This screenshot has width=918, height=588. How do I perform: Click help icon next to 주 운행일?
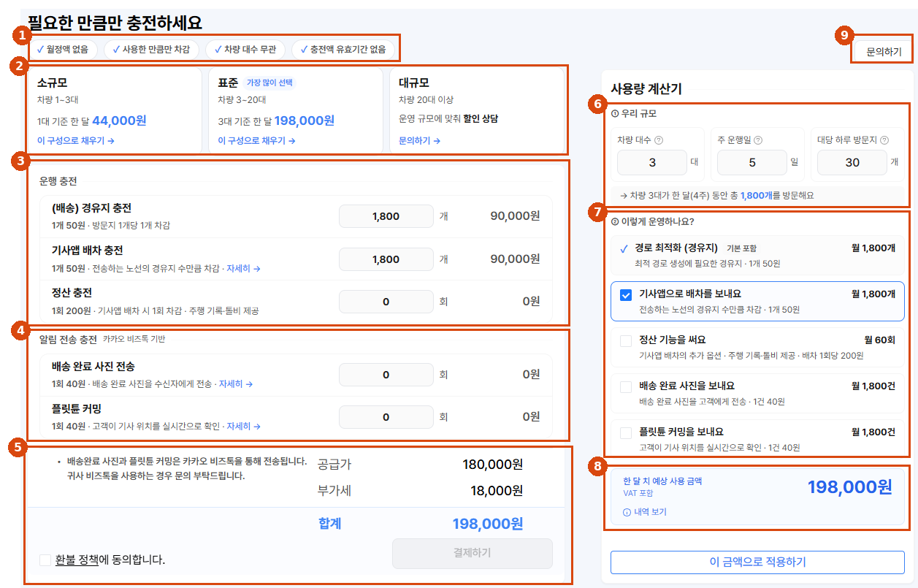click(x=758, y=141)
